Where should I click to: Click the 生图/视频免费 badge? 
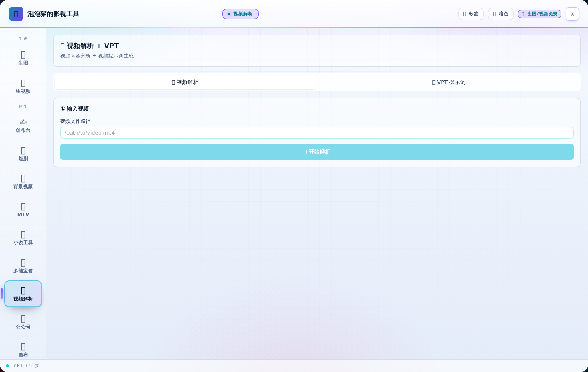(539, 14)
